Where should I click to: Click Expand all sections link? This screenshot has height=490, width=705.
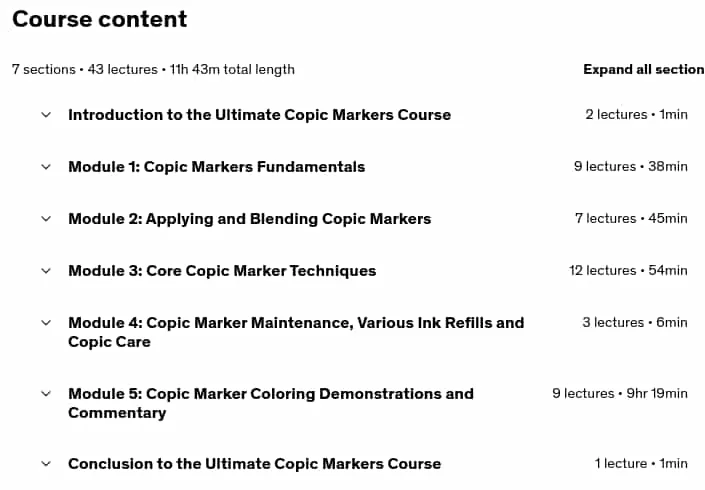pos(644,69)
